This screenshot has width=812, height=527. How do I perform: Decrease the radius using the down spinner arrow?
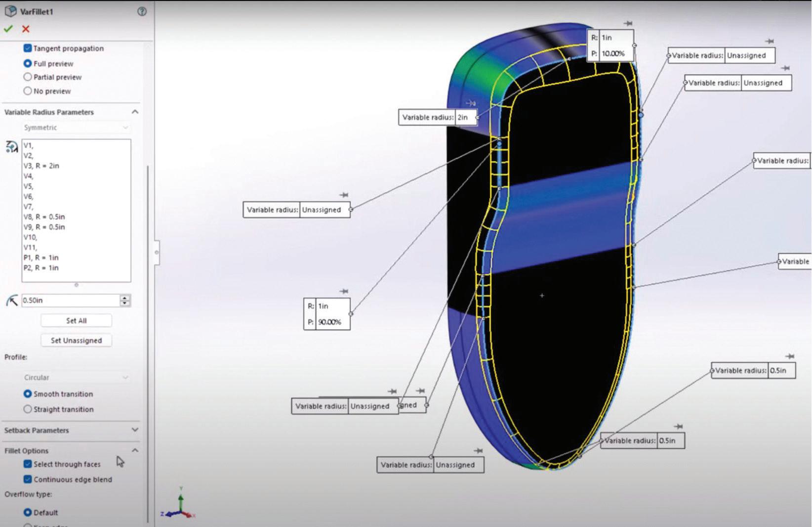coord(125,303)
